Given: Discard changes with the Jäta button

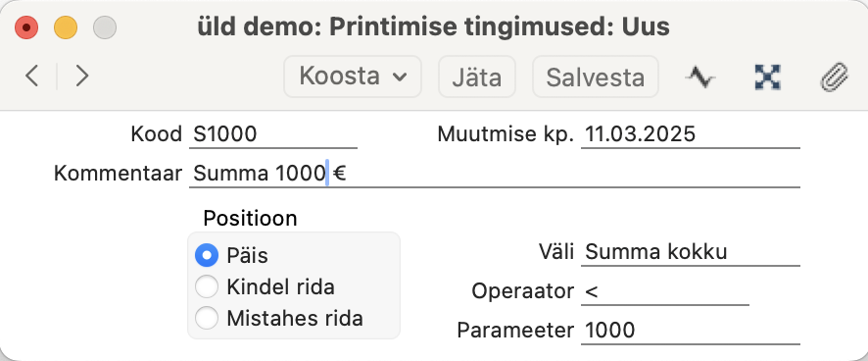Looking at the screenshot, I should 477,77.
